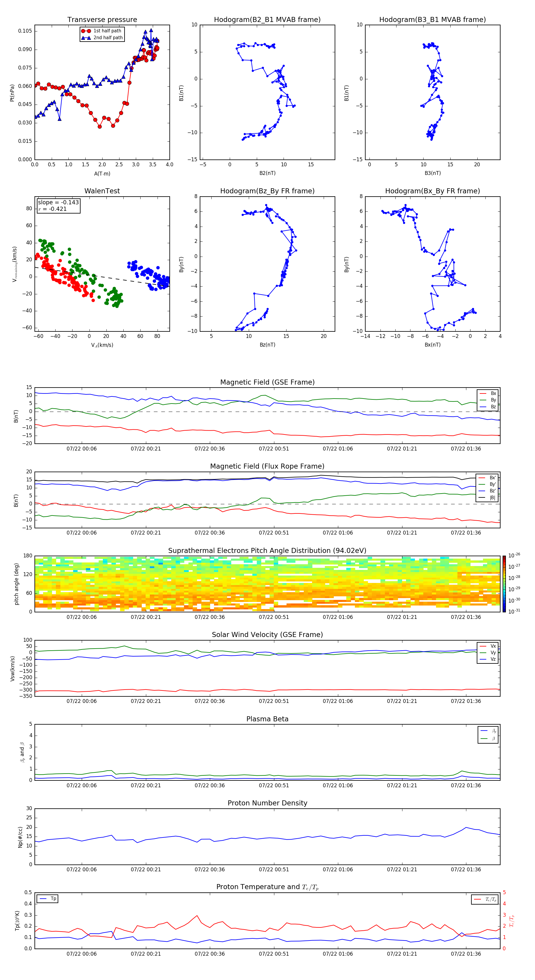Click the Solar Wind Velocity (GSE Frame) title

tap(267, 635)
